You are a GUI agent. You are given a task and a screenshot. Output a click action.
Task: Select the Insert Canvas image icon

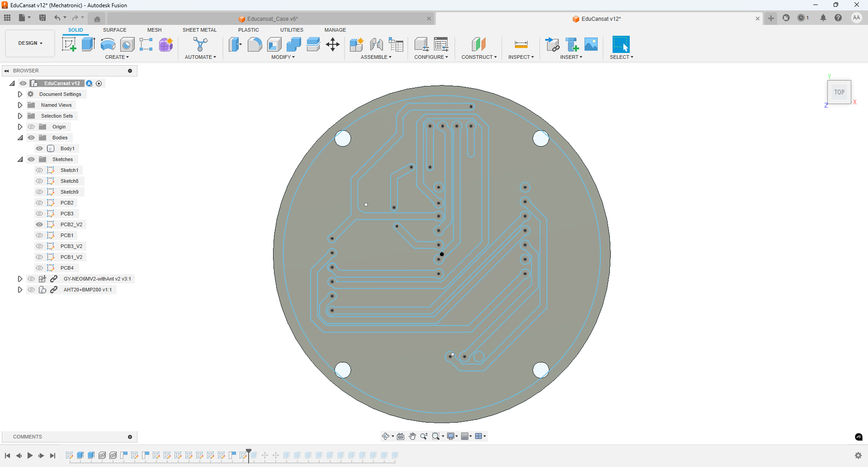coord(591,44)
